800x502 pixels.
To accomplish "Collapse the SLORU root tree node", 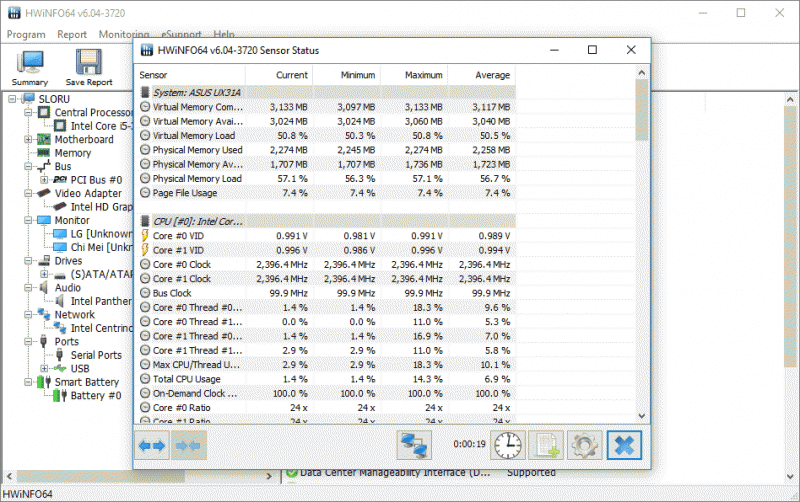I will (12, 99).
